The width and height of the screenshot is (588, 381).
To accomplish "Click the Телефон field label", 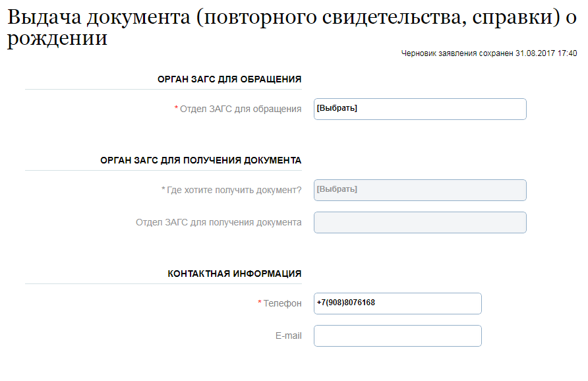I will pyautogui.click(x=283, y=303).
